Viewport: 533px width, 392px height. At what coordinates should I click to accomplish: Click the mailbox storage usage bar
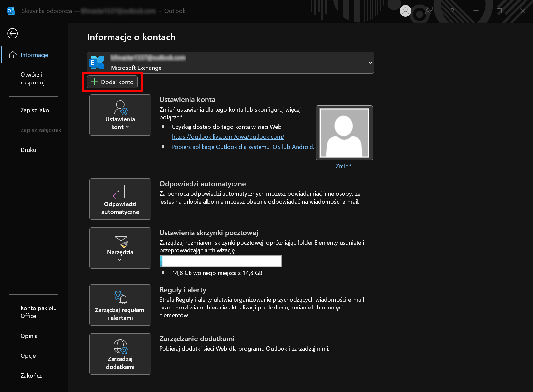(x=221, y=261)
